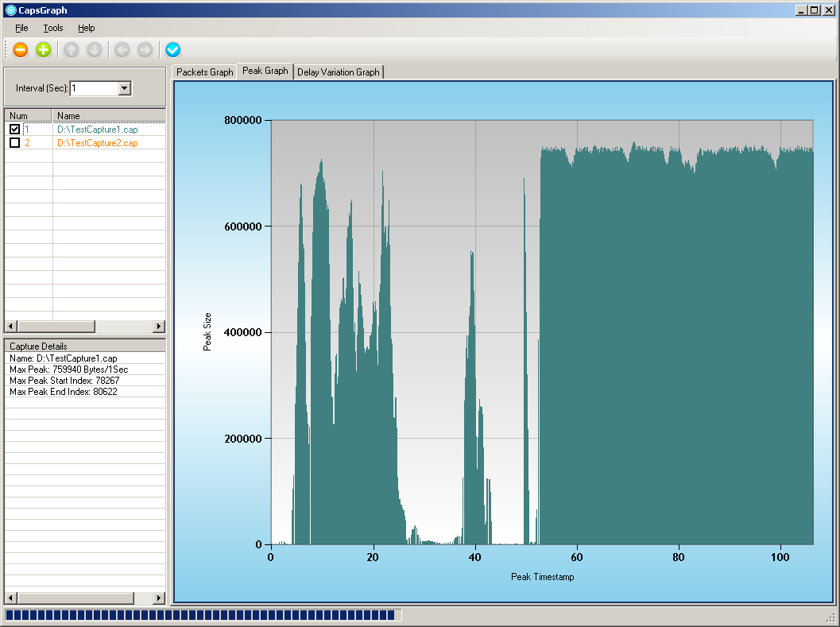Click the disabled right arrow toolbar icon
The width and height of the screenshot is (840, 627).
pos(145,50)
